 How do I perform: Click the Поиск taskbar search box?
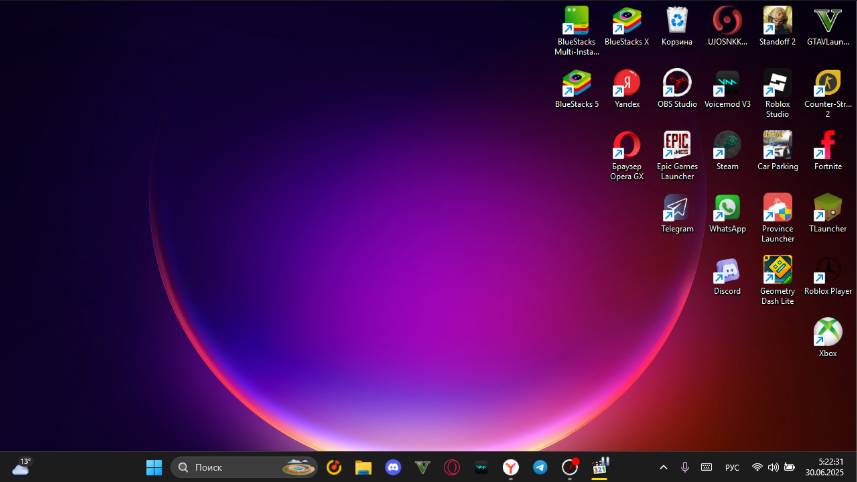pyautogui.click(x=244, y=467)
